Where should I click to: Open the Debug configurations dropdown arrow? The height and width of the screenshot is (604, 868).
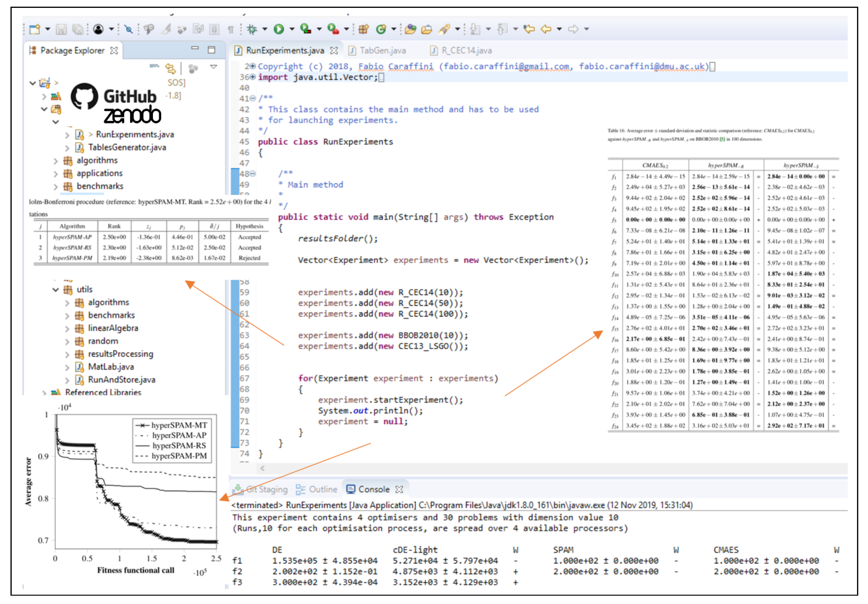click(x=265, y=29)
